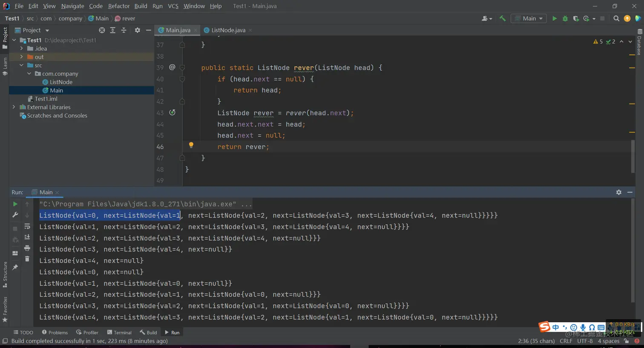
Task: Click the orange IDE update arrow icon
Action: tap(627, 18)
